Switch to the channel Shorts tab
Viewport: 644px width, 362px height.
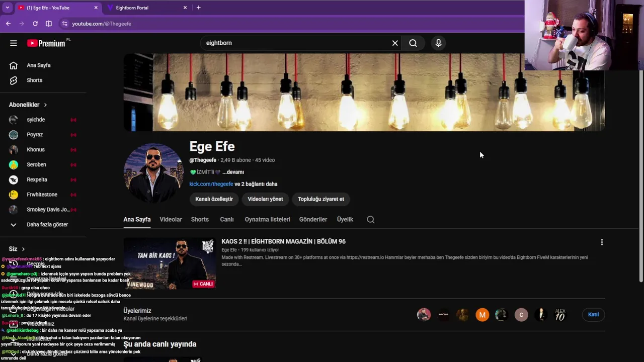coord(200,220)
